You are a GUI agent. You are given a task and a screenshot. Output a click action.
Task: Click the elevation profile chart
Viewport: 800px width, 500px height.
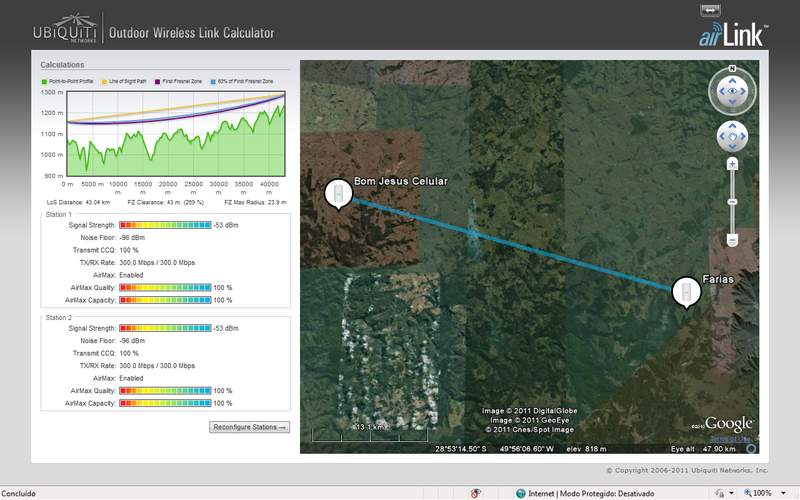(176, 134)
